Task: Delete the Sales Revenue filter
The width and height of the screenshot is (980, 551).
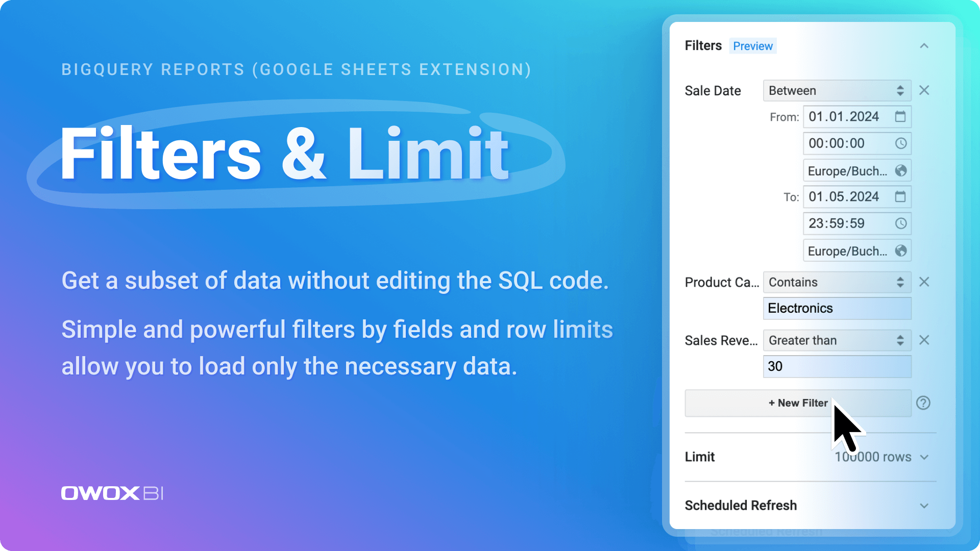Action: 924,340
